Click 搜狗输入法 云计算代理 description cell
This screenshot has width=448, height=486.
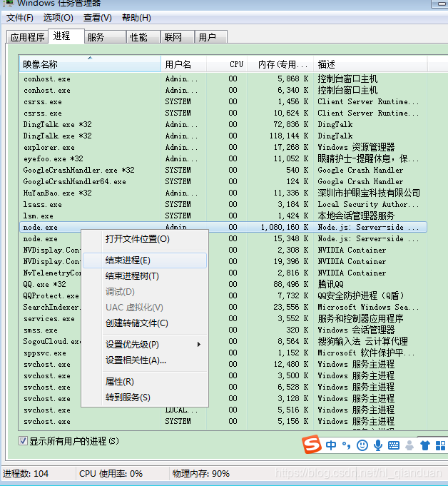coord(363,341)
